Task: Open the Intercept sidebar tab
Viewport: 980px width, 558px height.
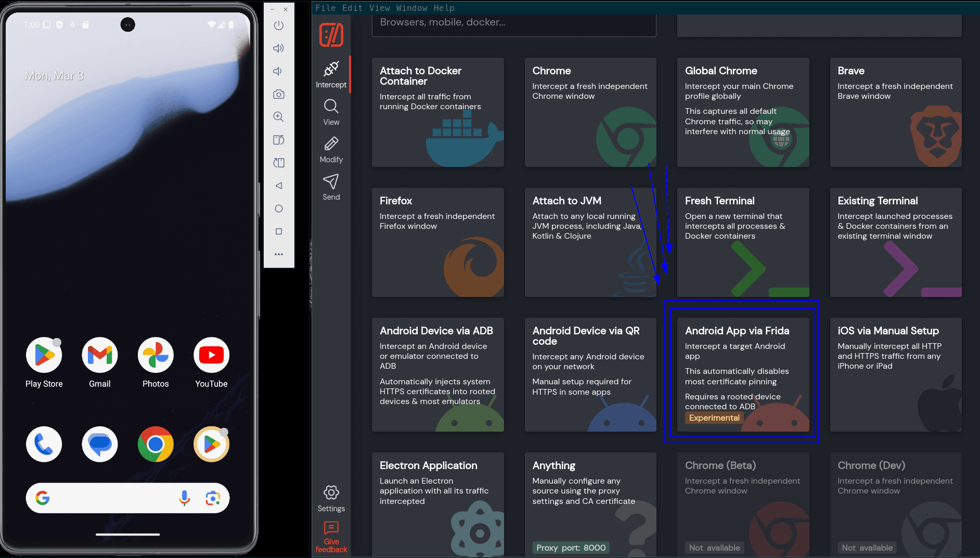Action: [x=331, y=74]
